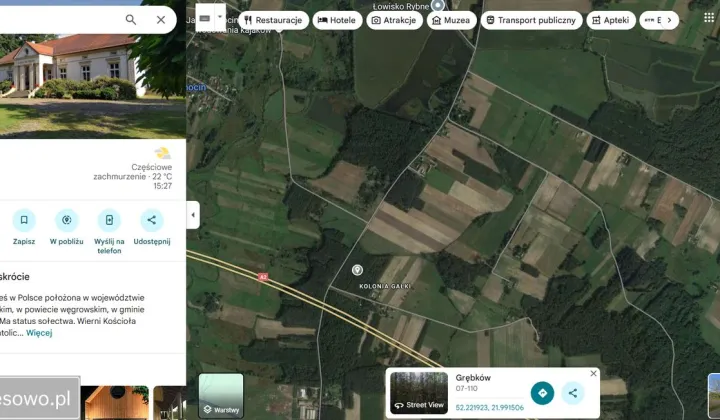The width and height of the screenshot is (720, 420).
Task: Share the Grębków location card
Action: click(x=573, y=393)
